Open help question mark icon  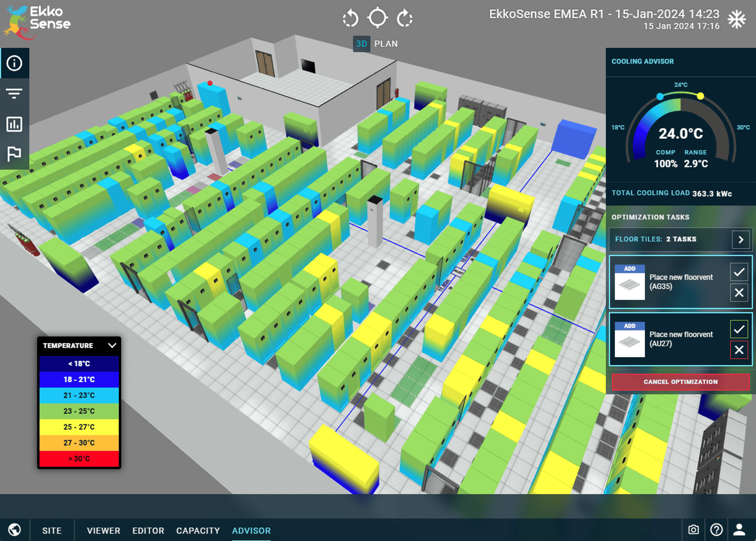pos(716,530)
